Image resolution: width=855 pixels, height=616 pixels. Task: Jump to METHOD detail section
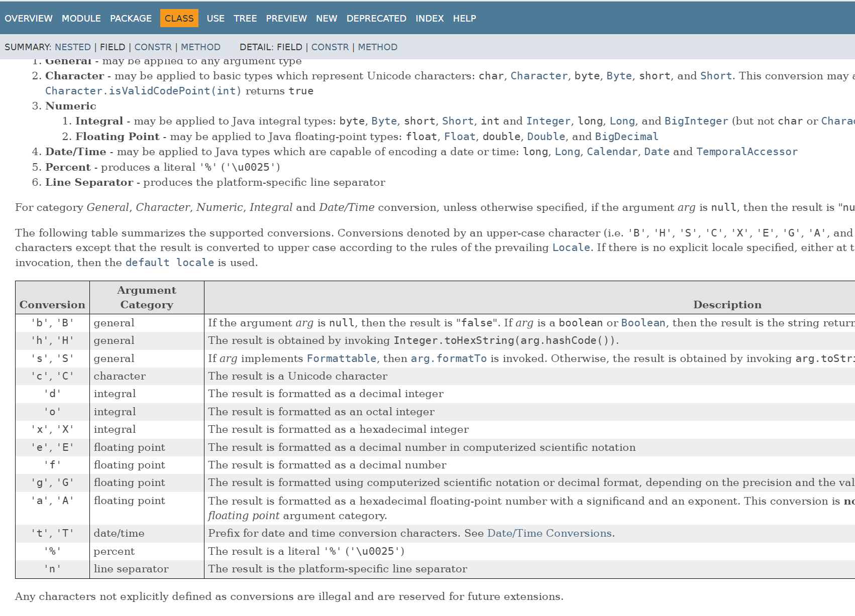[x=377, y=47]
